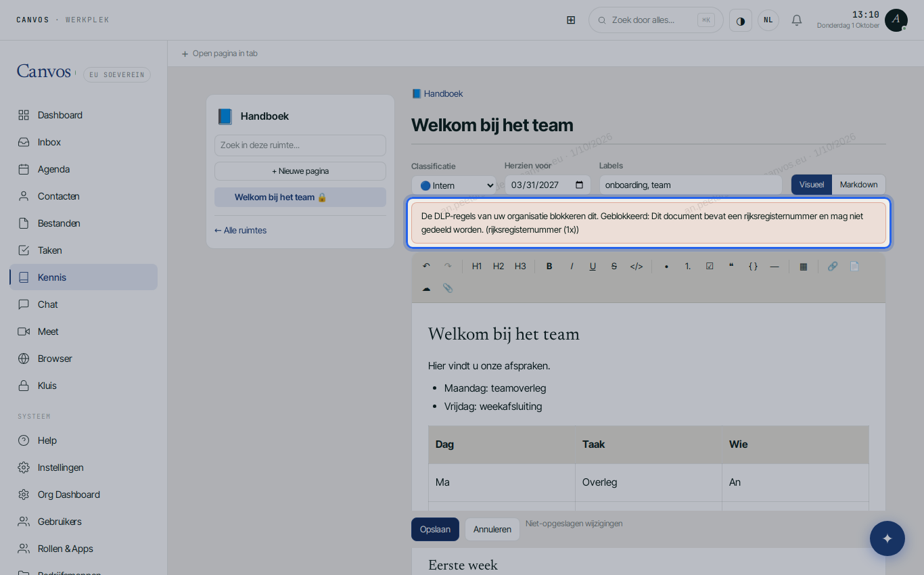The image size is (924, 575).
Task: Insert a blockquote with the quote icon
Action: [x=731, y=266]
